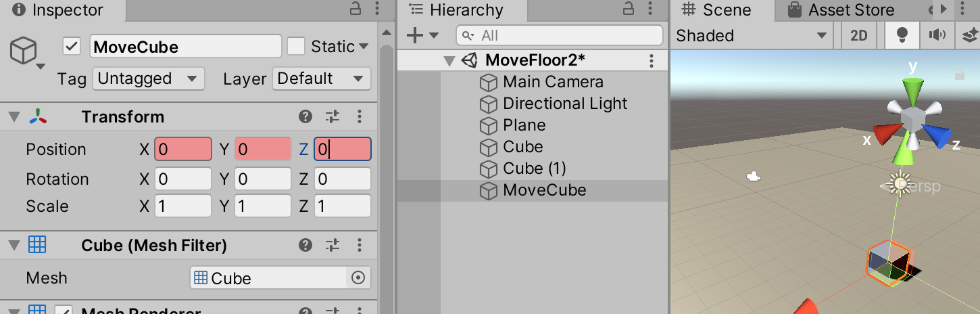Screen dimensions: 980x314
Task: Open Transform component help icon
Action: (305, 116)
